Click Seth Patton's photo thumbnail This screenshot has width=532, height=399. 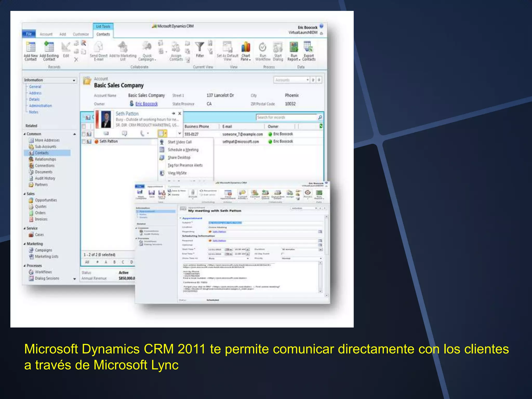[x=106, y=119]
